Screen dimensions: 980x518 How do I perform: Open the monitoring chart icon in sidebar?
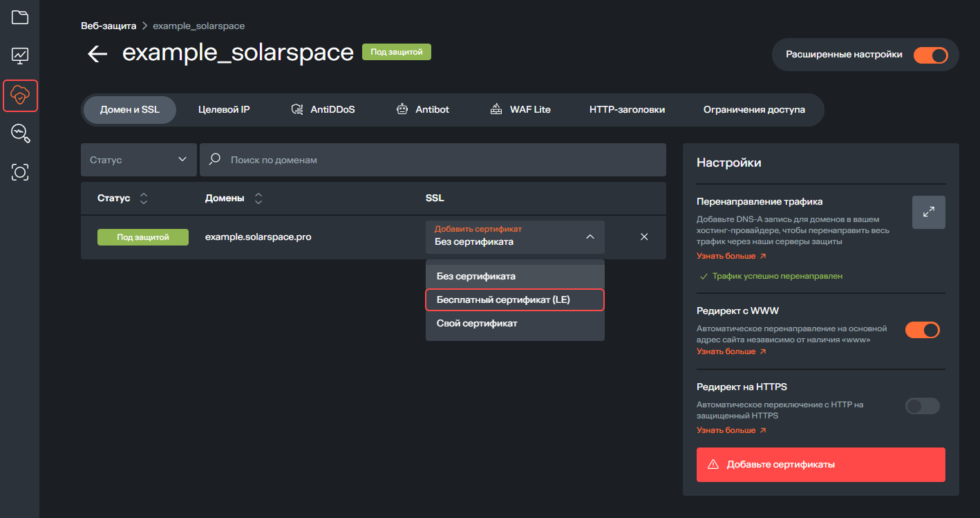pyautogui.click(x=20, y=55)
